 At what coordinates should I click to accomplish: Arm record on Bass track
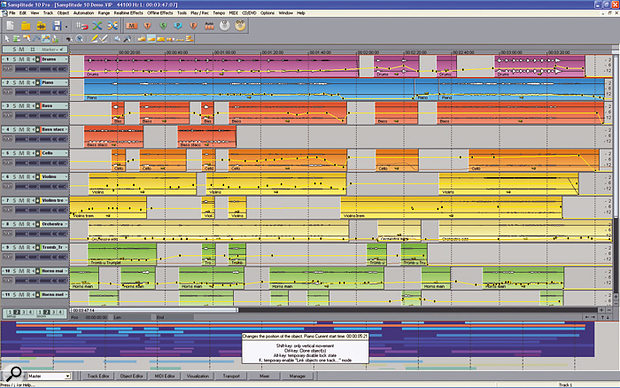point(28,106)
